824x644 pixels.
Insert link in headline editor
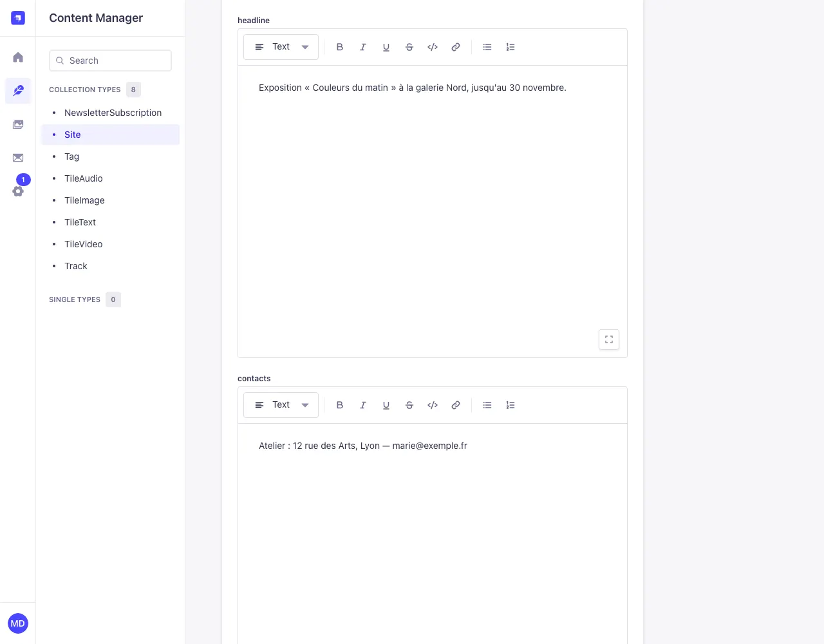[456, 47]
